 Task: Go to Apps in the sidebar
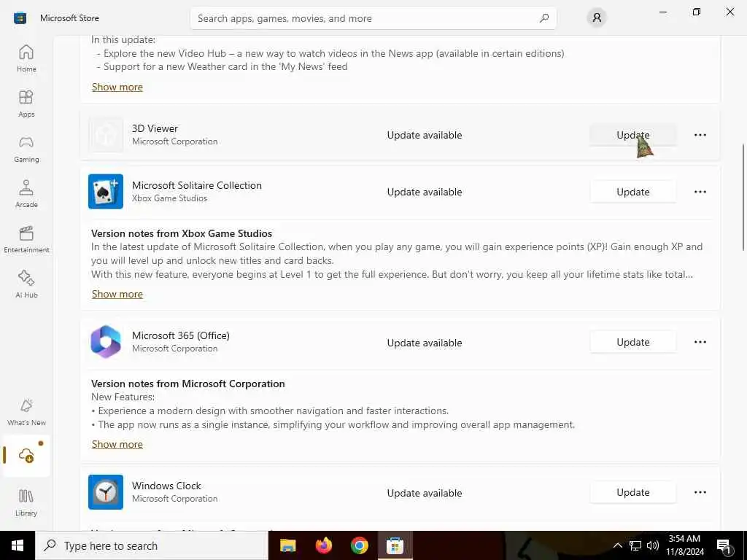click(26, 104)
